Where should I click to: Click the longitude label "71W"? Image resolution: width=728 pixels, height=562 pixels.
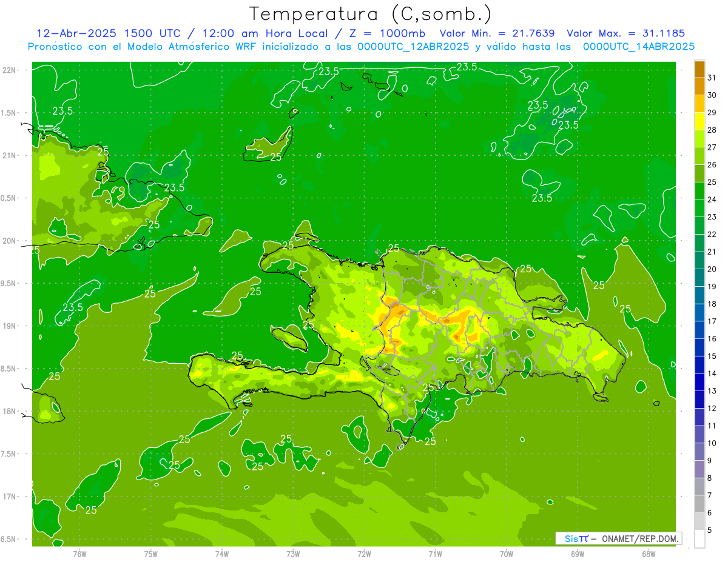coord(435,554)
